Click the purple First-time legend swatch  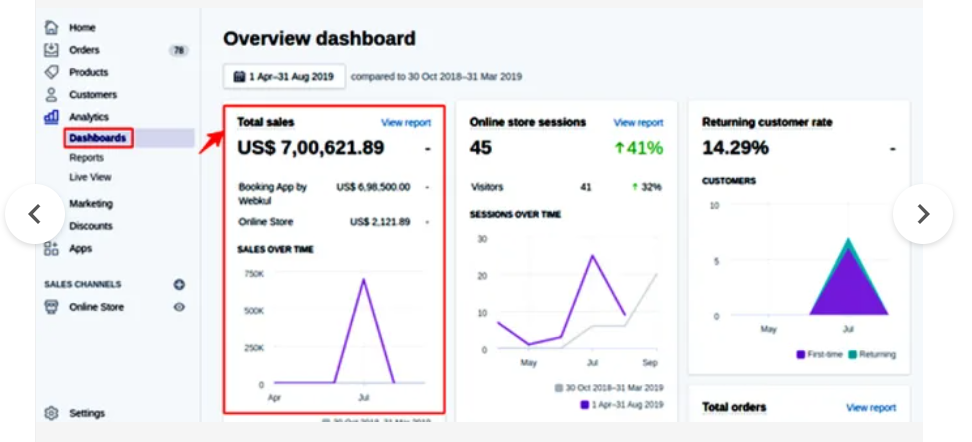802,354
